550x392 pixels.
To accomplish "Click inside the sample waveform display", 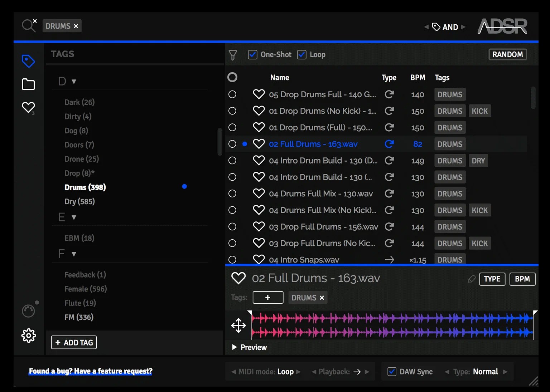I will pyautogui.click(x=392, y=325).
